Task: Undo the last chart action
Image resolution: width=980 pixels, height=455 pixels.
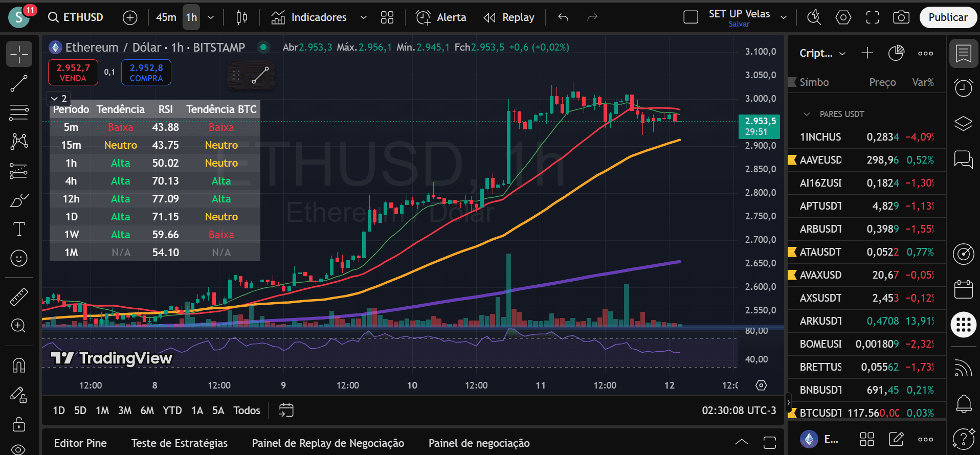Action: pyautogui.click(x=563, y=17)
